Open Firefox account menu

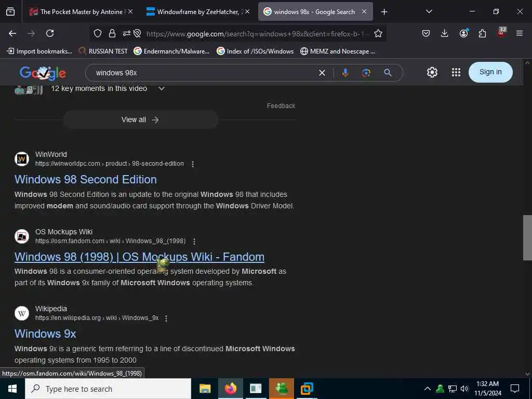click(x=464, y=33)
